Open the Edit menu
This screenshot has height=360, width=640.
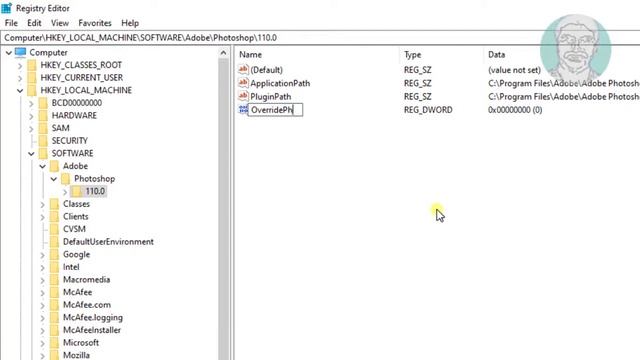coord(34,23)
